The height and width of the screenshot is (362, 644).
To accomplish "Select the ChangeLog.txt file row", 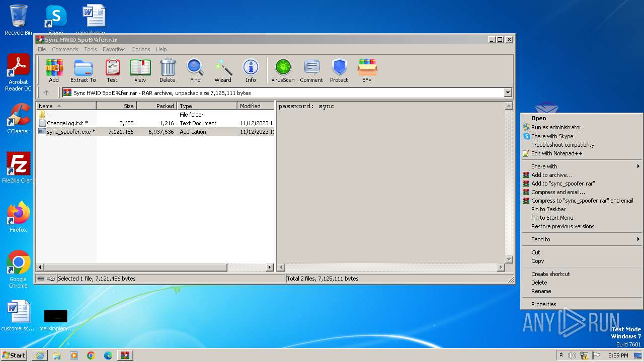I will tap(155, 123).
